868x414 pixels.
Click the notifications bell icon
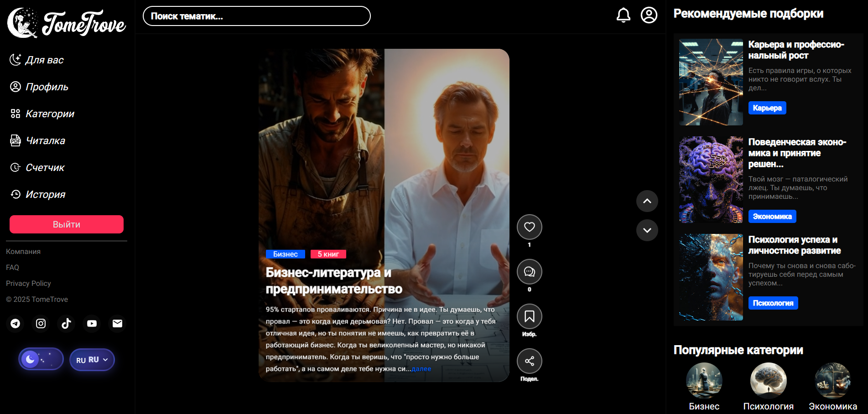point(623,16)
